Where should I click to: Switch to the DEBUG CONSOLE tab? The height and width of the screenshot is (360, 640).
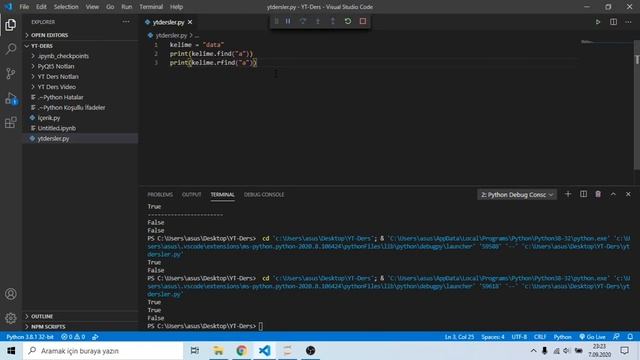(264, 195)
